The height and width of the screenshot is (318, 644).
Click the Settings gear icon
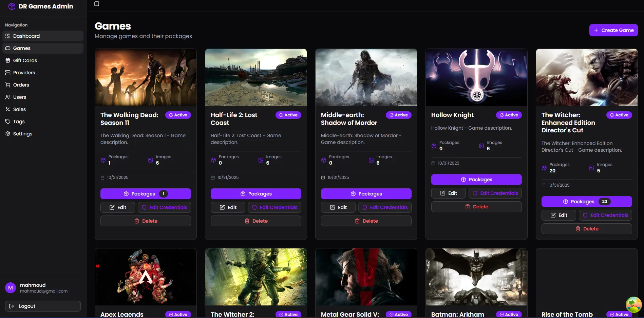click(8, 134)
